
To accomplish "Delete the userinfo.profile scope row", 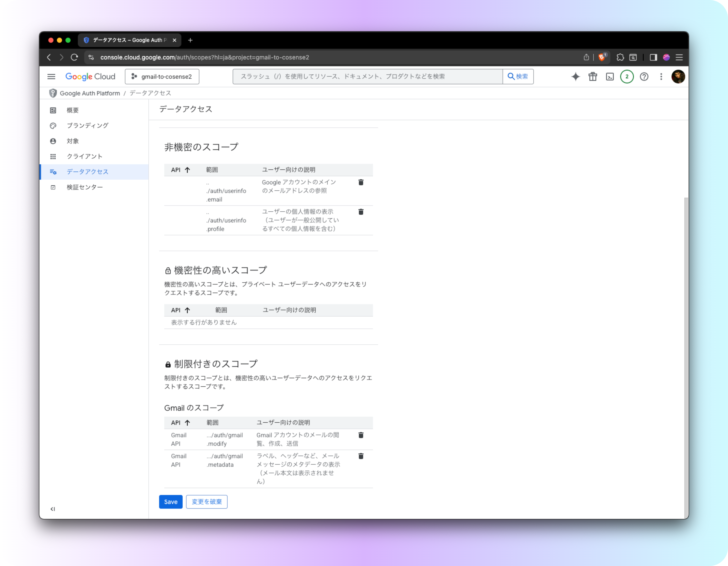I will [x=361, y=212].
